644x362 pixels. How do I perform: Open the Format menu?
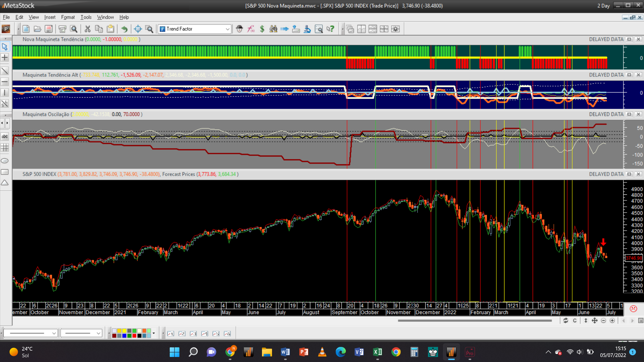[x=68, y=17]
